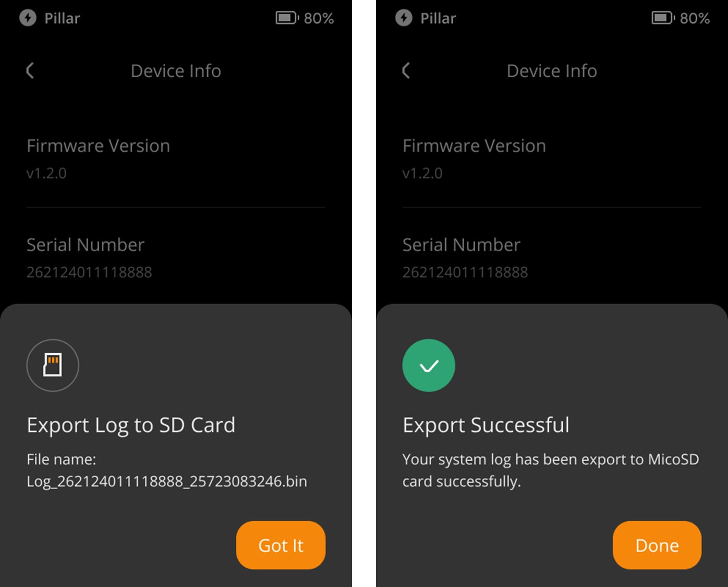The width and height of the screenshot is (728, 587).
Task: Click the SD card icon
Action: click(x=53, y=365)
